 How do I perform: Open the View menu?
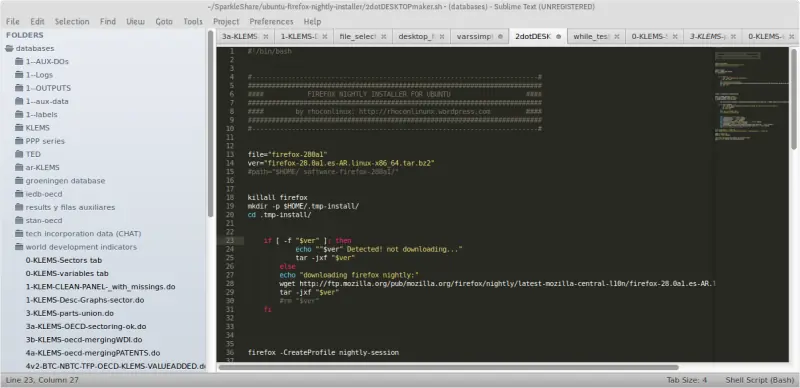click(135, 21)
